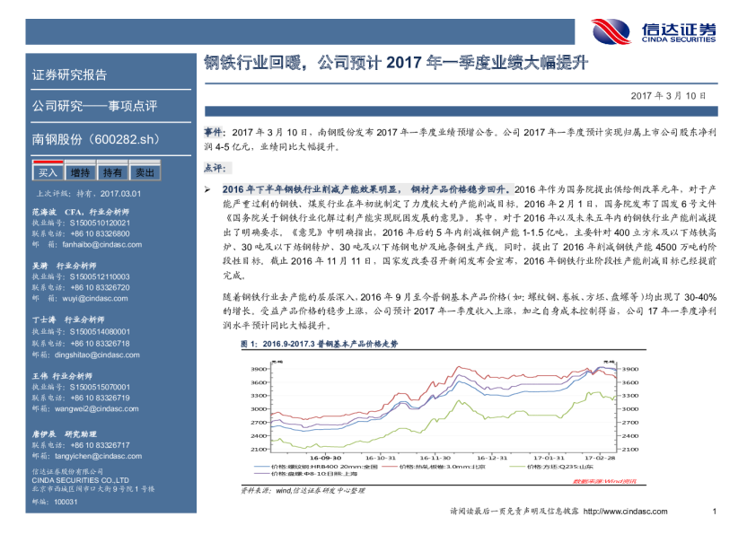Screen dimensions: 756x534
Task: Select the 增持 rating box
Action: (80, 172)
